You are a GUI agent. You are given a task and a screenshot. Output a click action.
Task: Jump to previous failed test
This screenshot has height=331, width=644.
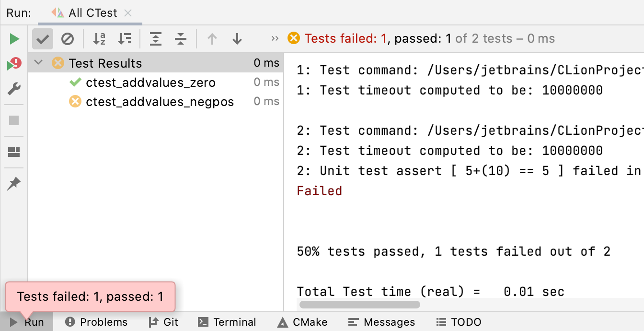click(211, 39)
